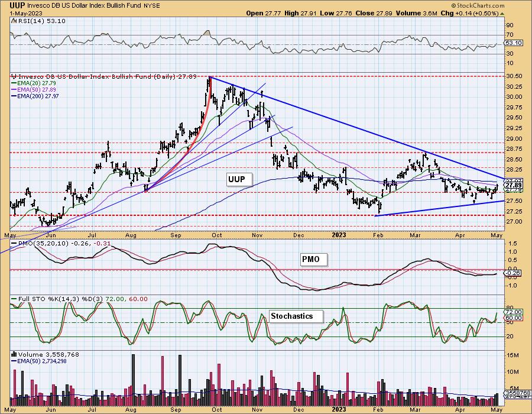
Task: Click the Volume 3.6M header value
Action: tap(416, 13)
